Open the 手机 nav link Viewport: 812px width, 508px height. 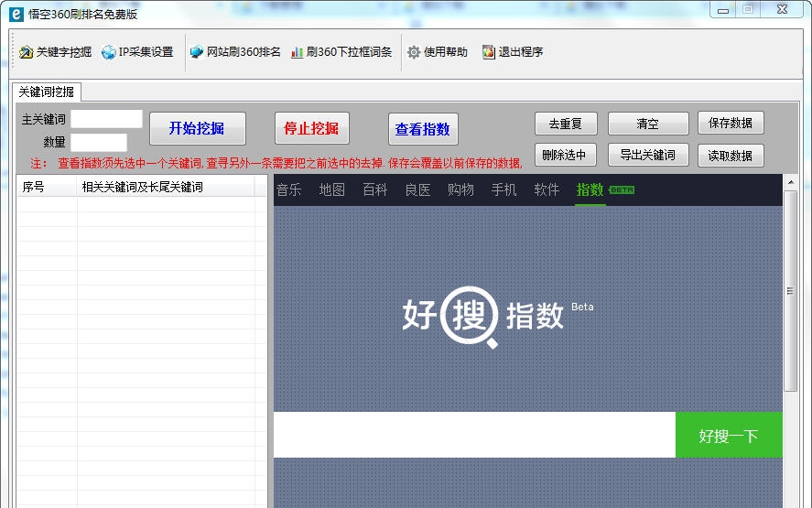point(503,190)
